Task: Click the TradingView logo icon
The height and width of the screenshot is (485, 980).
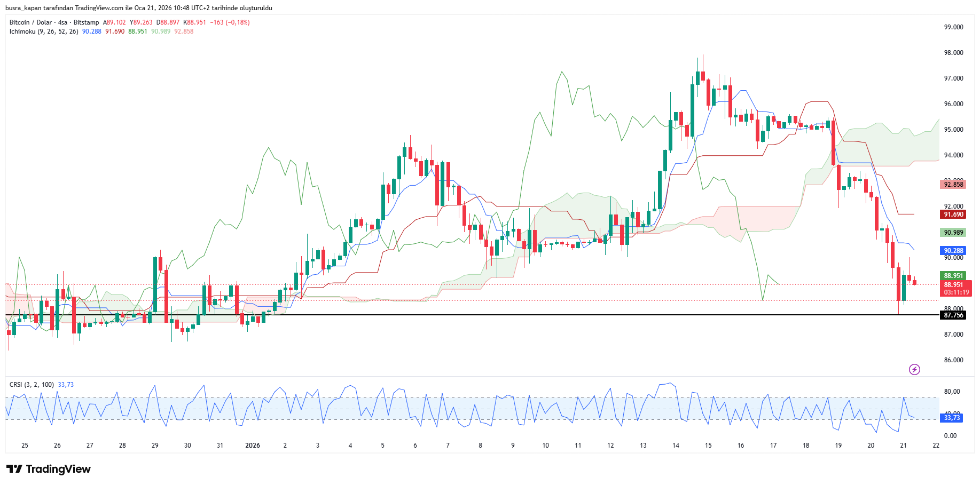Action: pos(14,469)
